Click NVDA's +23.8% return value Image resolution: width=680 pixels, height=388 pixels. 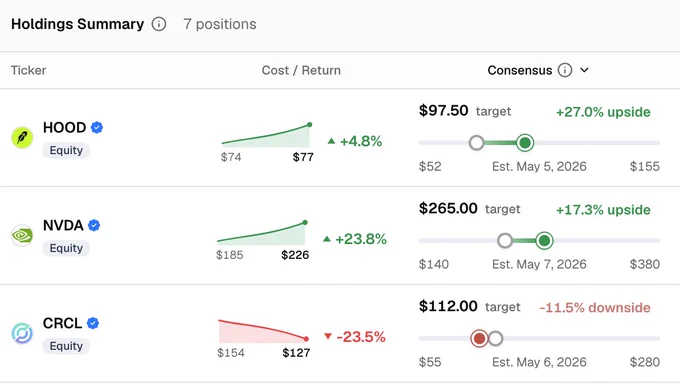tap(360, 239)
